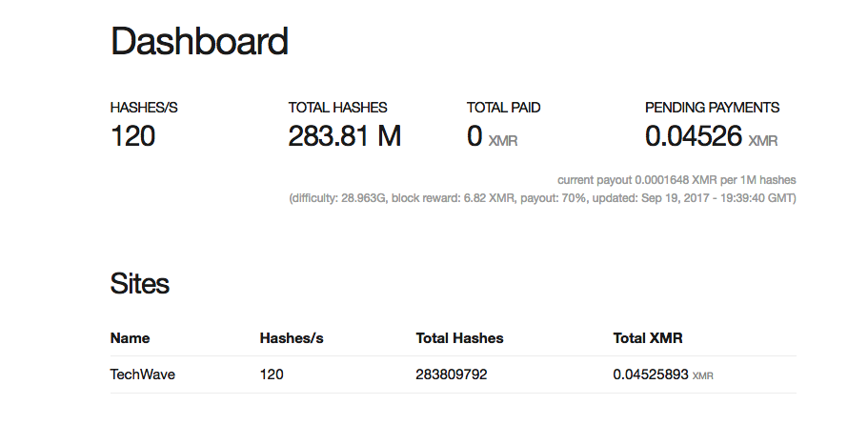
Task: Select the 283.81 M total hashes value
Action: (x=344, y=137)
